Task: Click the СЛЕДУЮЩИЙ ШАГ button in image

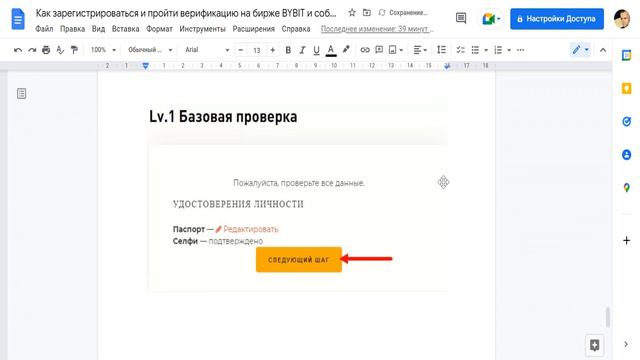Action: point(299,260)
